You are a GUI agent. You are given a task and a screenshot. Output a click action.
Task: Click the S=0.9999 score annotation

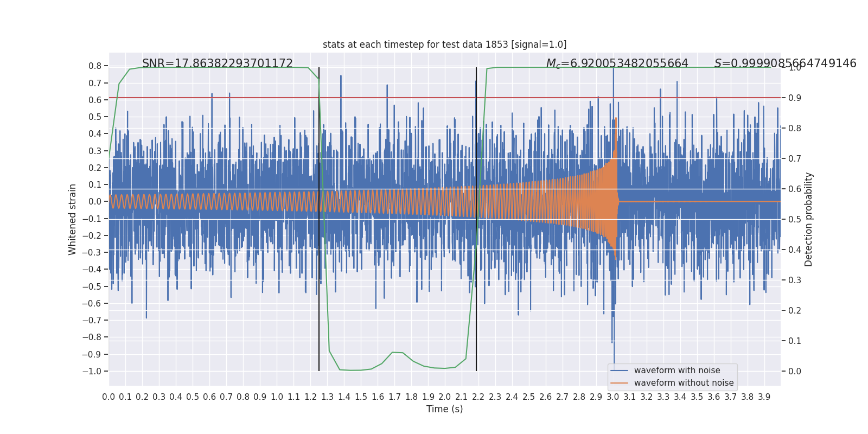785,63
